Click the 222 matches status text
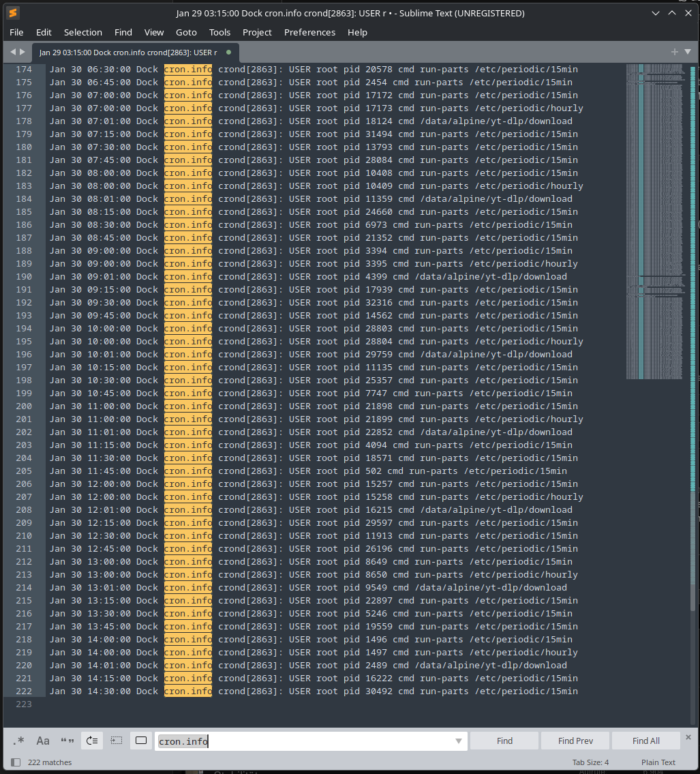This screenshot has height=774, width=700. coord(50,762)
